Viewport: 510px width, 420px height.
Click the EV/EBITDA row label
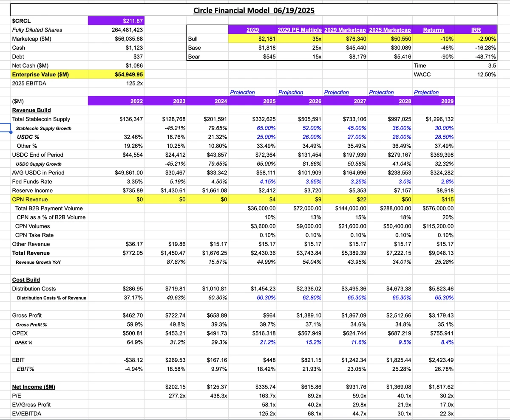27,413
